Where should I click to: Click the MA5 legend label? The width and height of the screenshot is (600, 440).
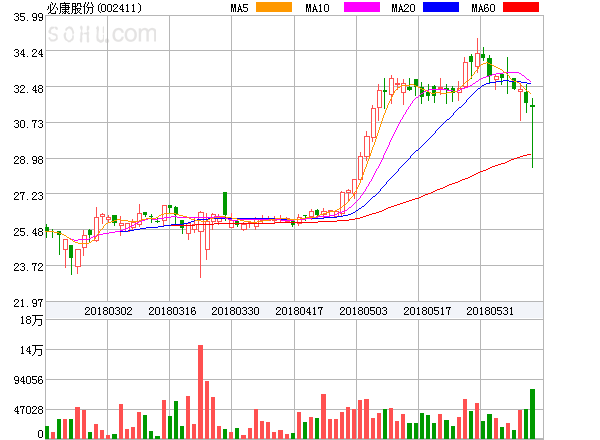coord(240,8)
